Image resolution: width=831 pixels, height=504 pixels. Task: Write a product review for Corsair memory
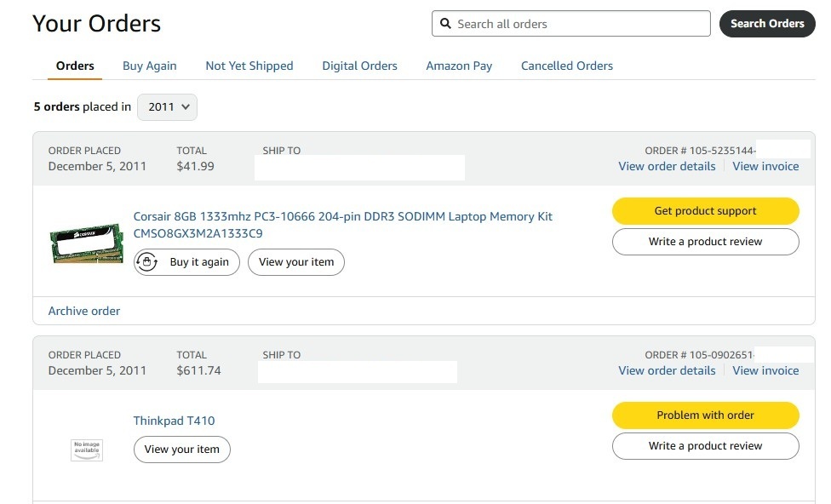[705, 242]
